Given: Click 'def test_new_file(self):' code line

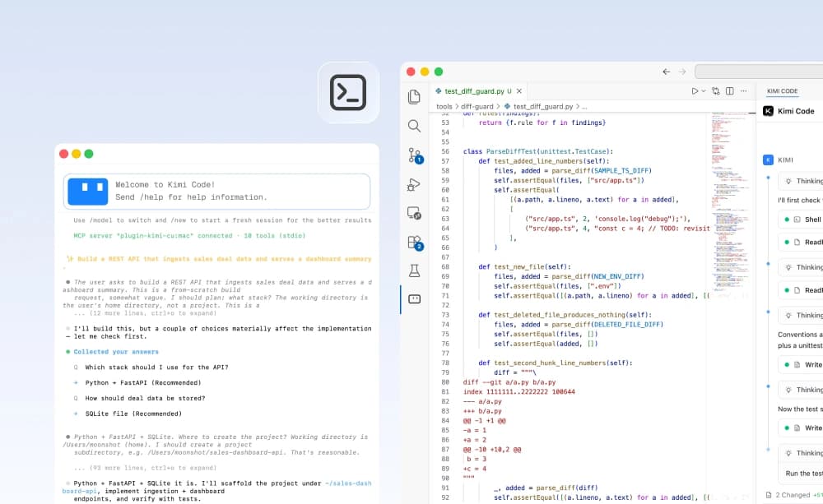Looking at the screenshot, I should [524, 267].
